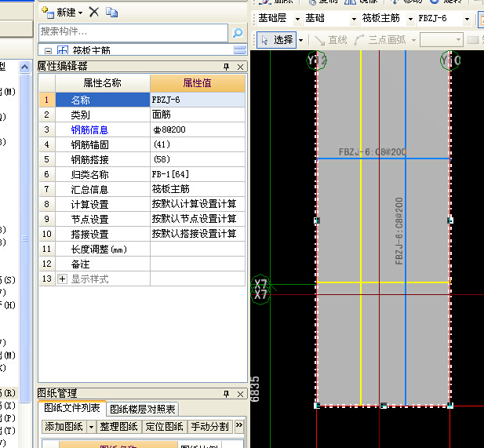The width and height of the screenshot is (484, 448).
Task: Open the 基础 component type dropdown
Action: click(354, 19)
